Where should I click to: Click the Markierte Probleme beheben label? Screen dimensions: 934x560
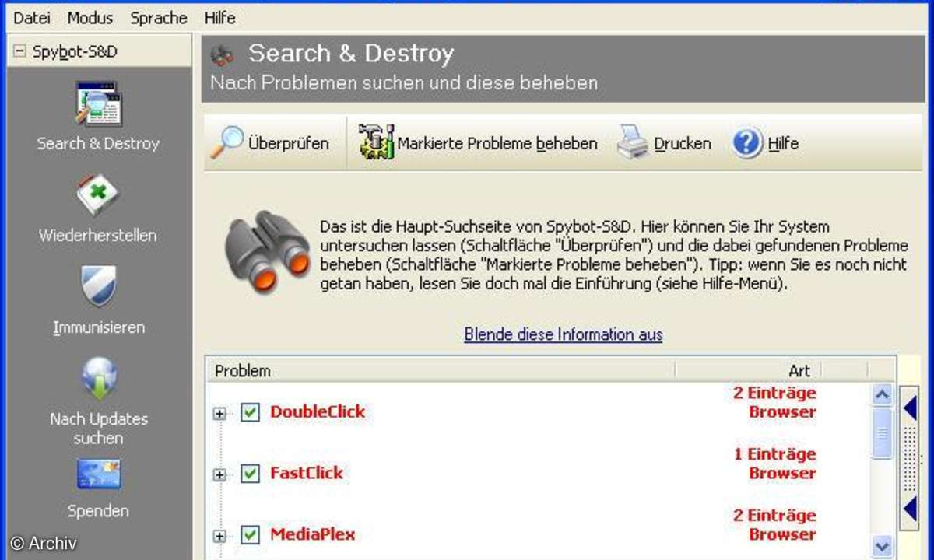coord(497,144)
